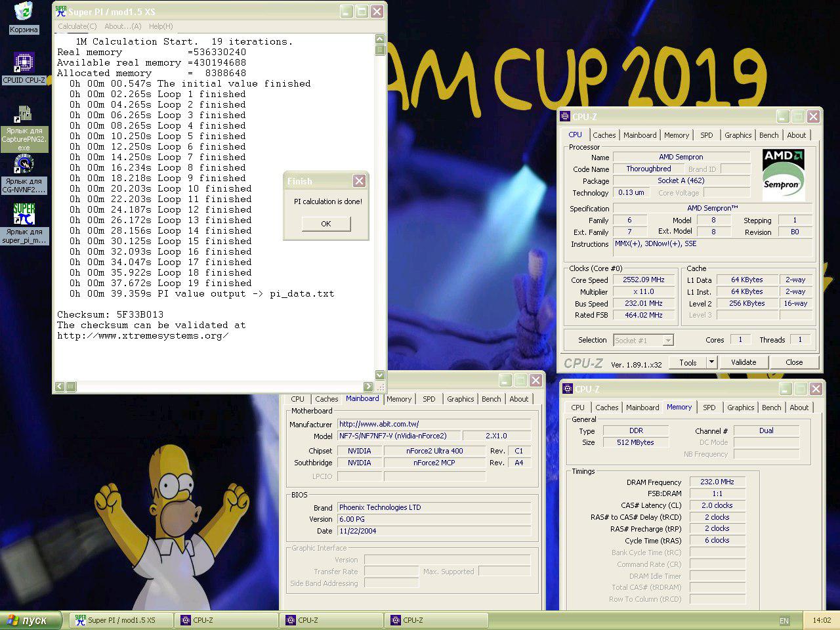Image resolution: width=840 pixels, height=630 pixels.
Task: Click Super PI vertical scrollbar down arrow
Action: pos(380,375)
